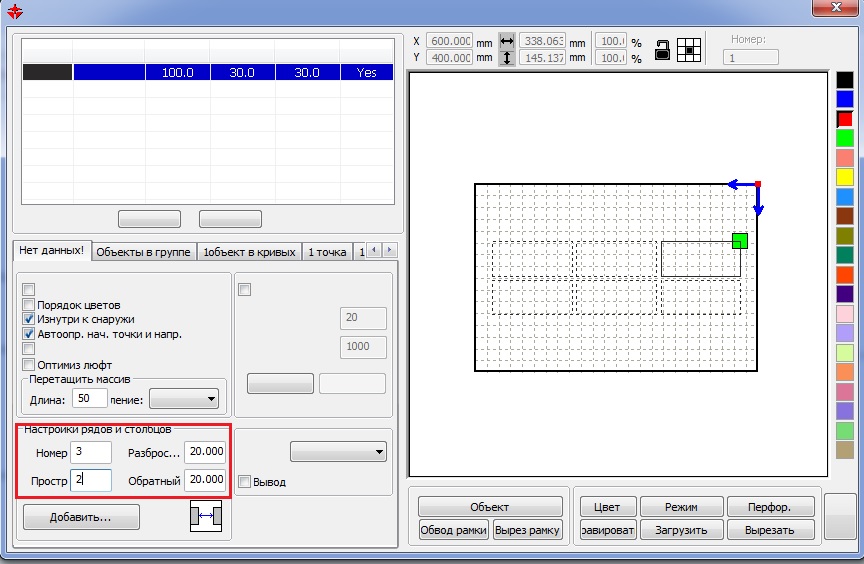Click the Обвод рамки button

453,530
